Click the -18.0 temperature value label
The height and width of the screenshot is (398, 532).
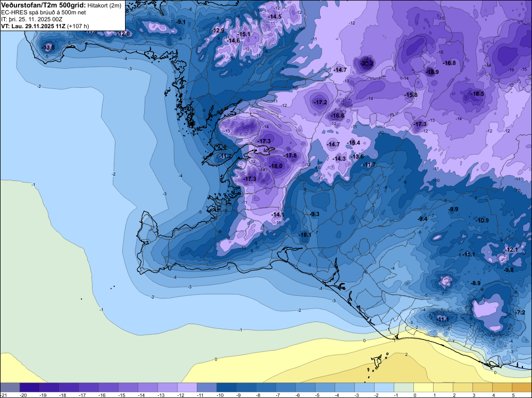276,166
